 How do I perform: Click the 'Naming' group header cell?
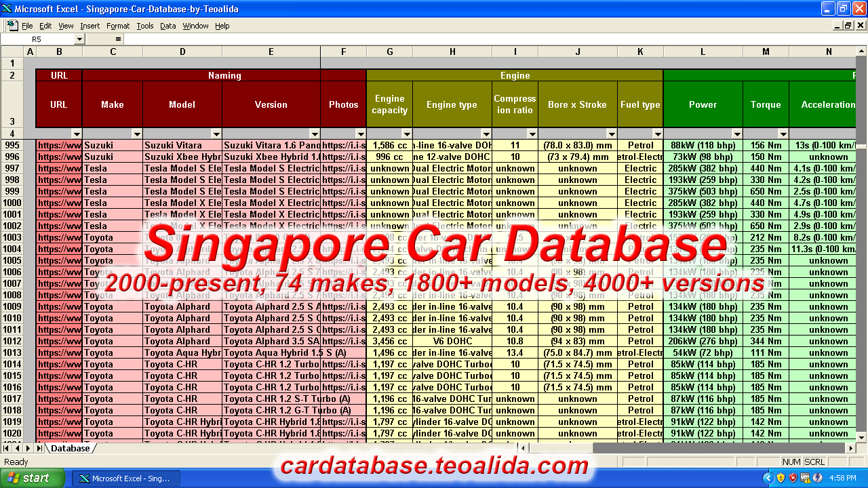(224, 75)
